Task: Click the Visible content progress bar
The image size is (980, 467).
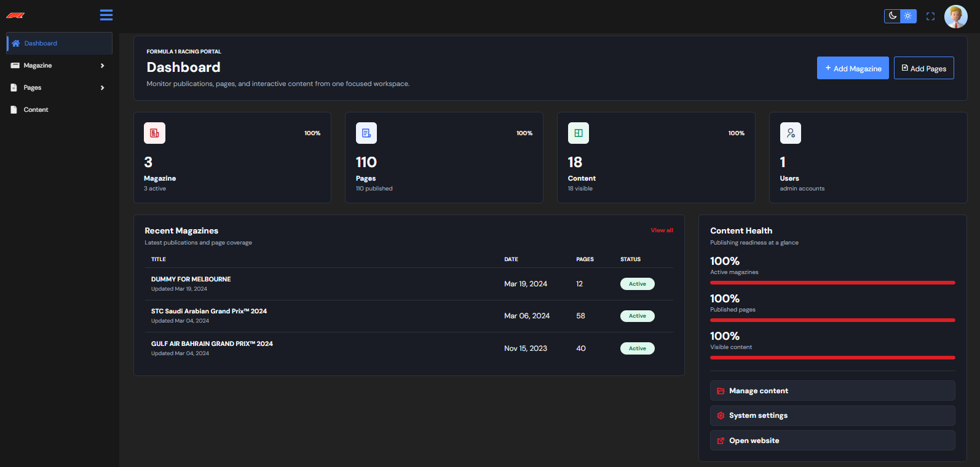Action: click(832, 358)
